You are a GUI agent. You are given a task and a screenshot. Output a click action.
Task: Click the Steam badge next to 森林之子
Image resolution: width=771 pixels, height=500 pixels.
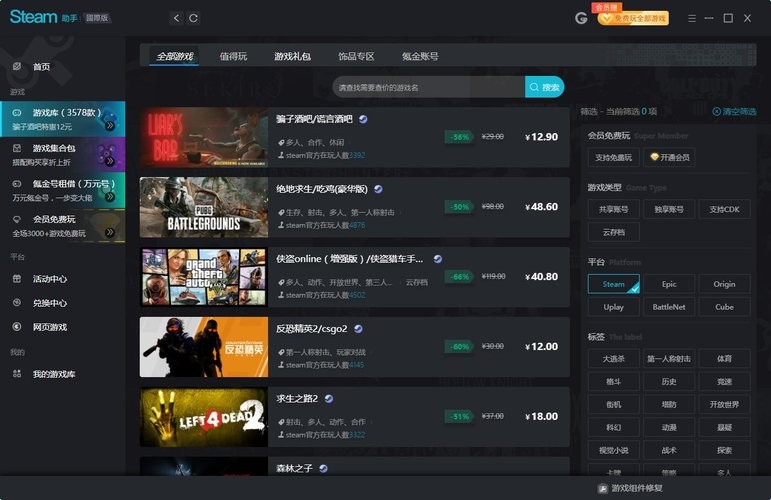(x=323, y=469)
